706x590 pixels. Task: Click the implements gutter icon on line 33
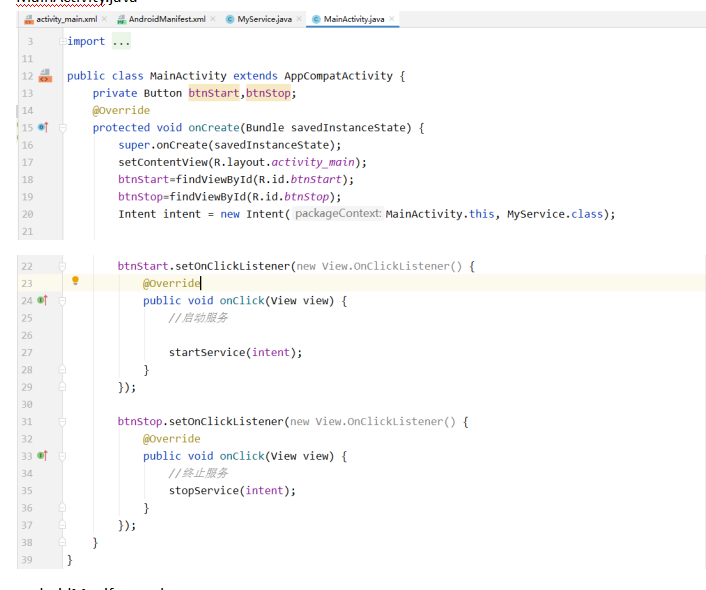(43, 456)
